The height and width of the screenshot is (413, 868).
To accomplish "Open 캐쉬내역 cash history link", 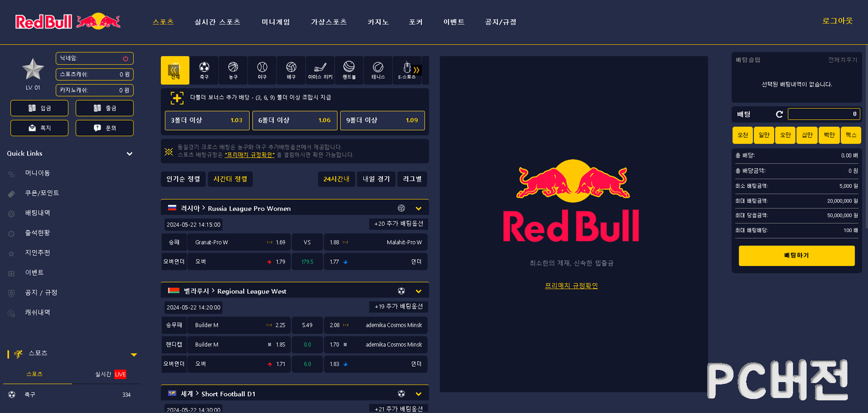I will [x=37, y=312].
